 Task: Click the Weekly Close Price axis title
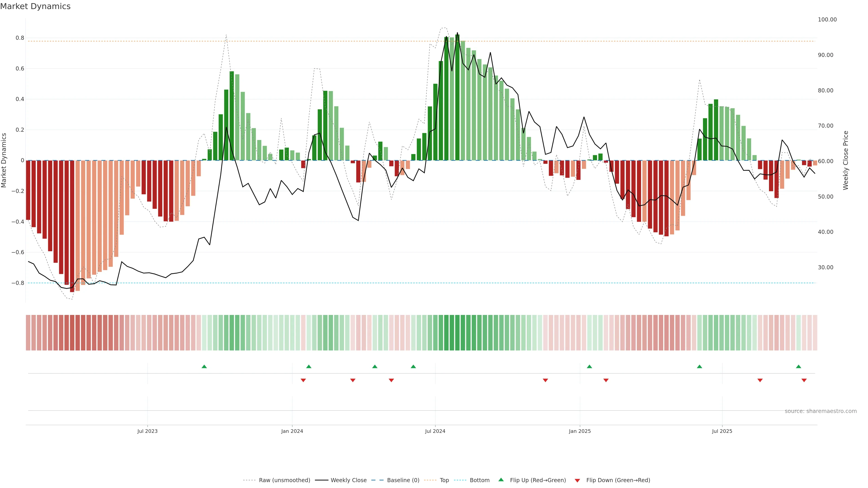846,160
